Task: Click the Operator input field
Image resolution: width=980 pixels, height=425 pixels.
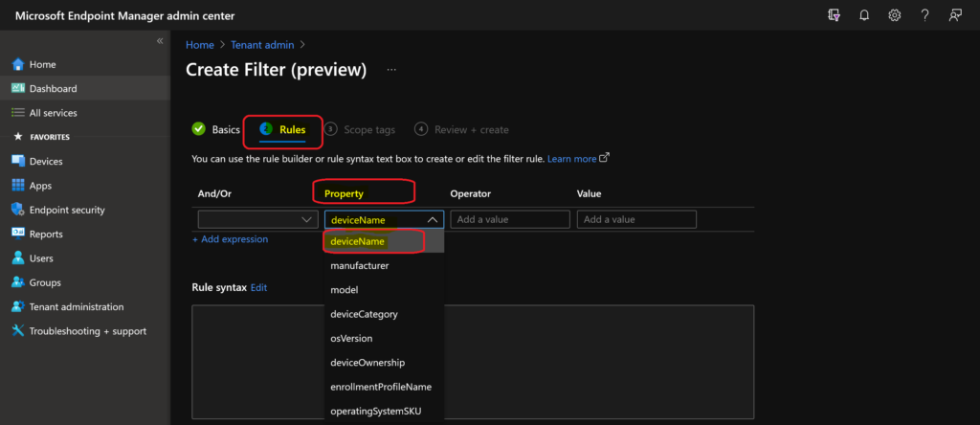Action: (510, 219)
